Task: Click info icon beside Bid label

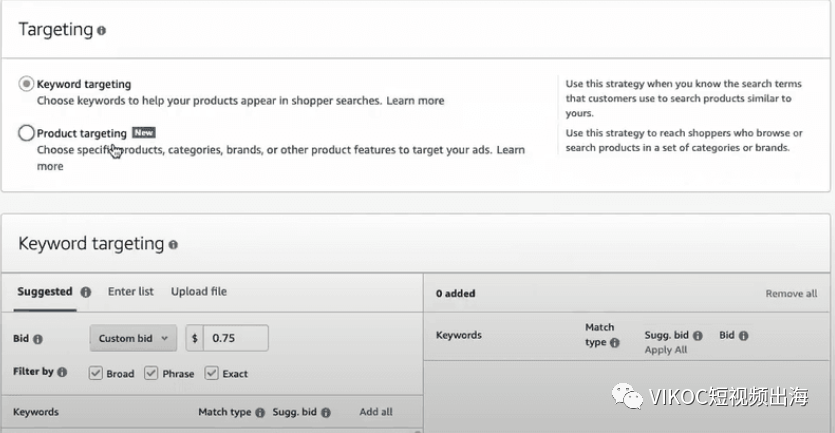Action: pyautogui.click(x=38, y=339)
